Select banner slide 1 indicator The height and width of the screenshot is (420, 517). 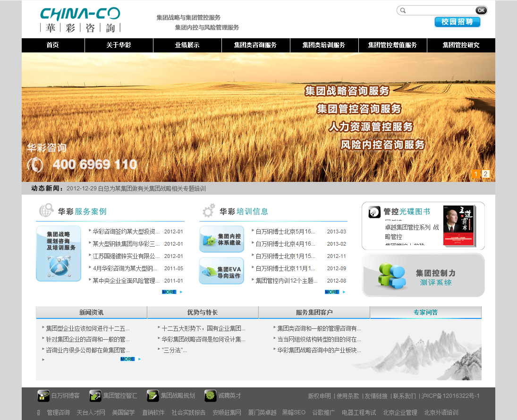476,174
